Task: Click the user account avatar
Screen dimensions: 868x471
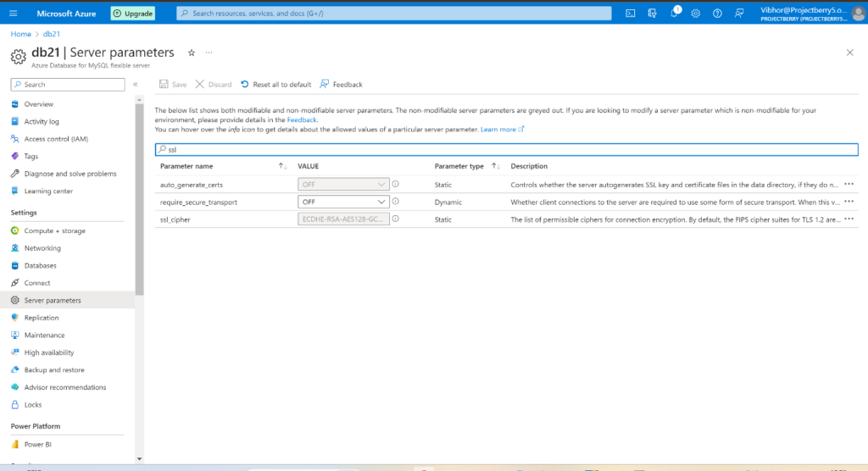Action: coord(858,14)
